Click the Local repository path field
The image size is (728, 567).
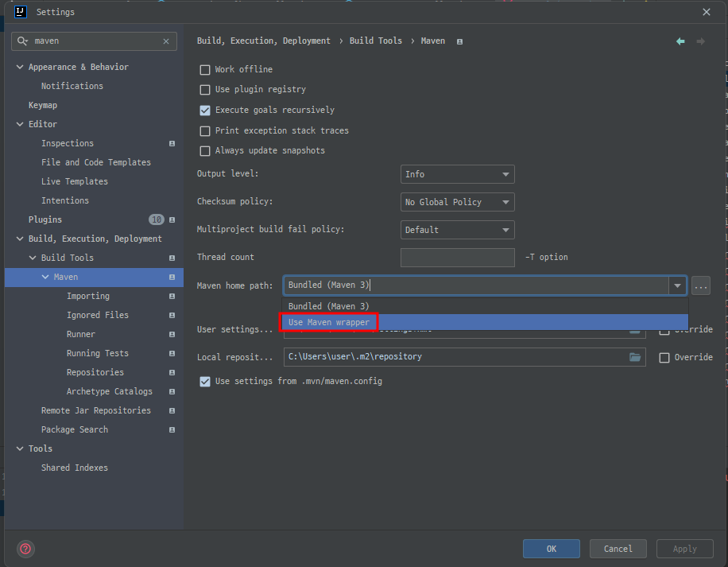coord(464,356)
